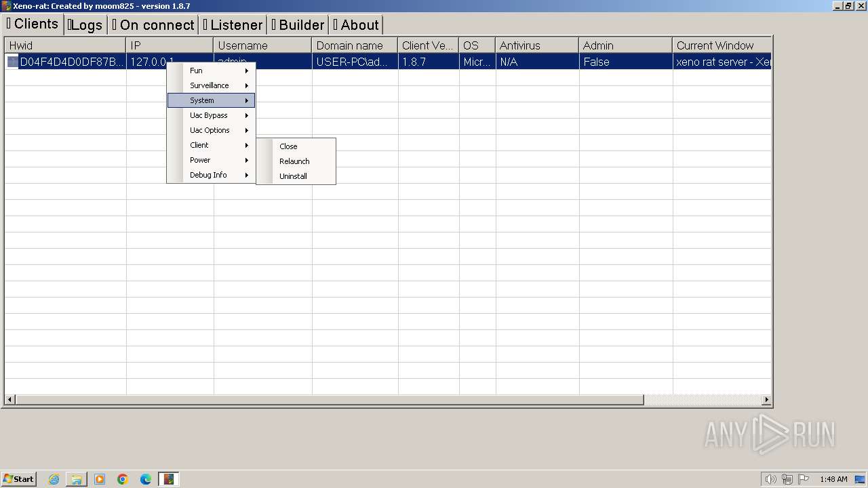Expand the Fun submenu arrow
Image resolution: width=868 pixels, height=488 pixels.
pos(247,70)
